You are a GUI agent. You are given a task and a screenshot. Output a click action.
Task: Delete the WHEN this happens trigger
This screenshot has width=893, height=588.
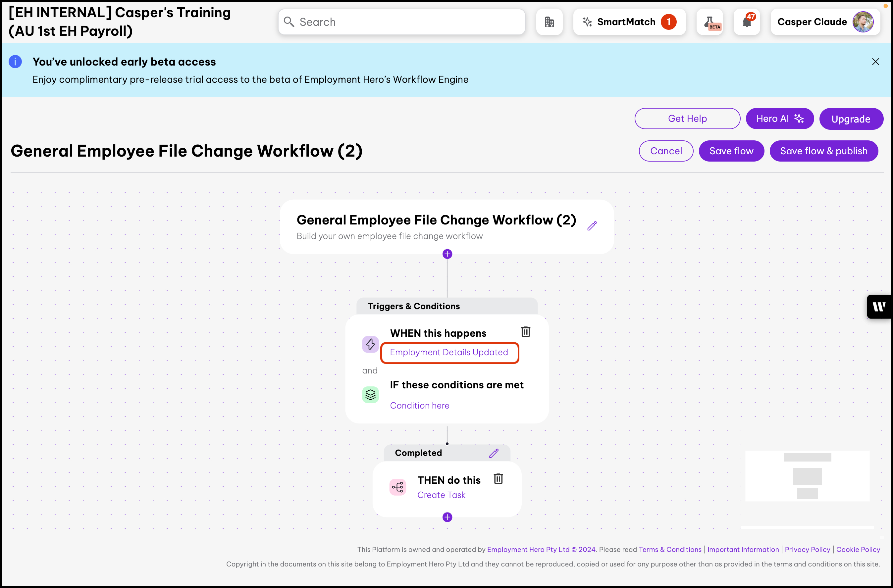(525, 331)
